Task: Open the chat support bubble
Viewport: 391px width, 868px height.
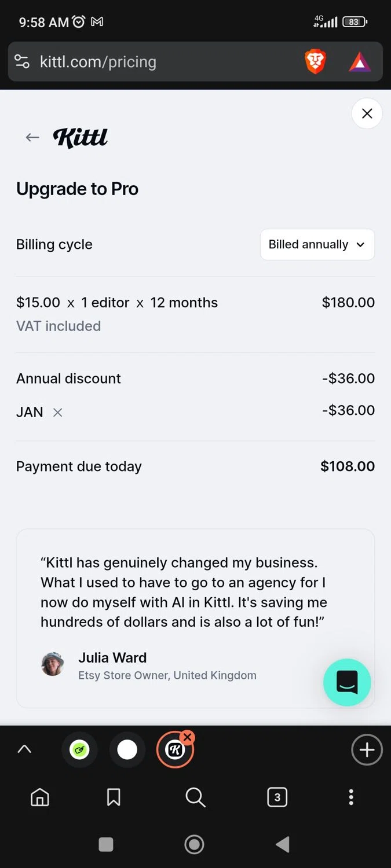Action: coord(347,682)
